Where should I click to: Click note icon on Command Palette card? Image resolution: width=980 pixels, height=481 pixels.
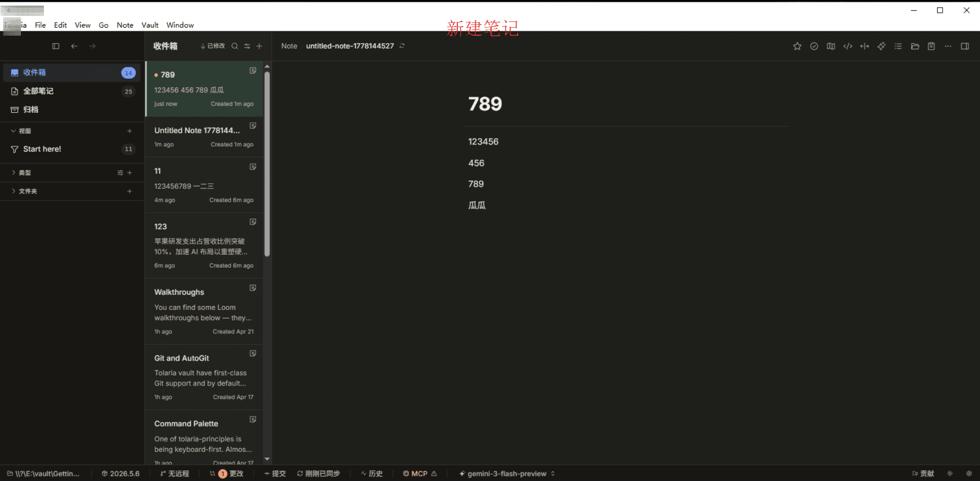click(x=252, y=419)
